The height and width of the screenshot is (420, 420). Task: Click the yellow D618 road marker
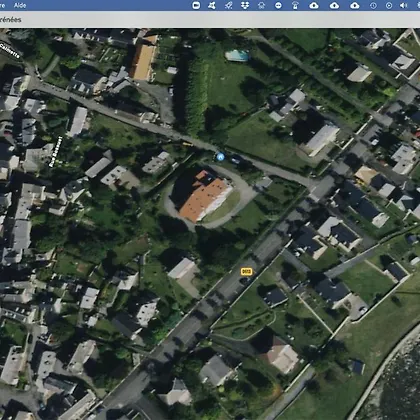point(246,272)
